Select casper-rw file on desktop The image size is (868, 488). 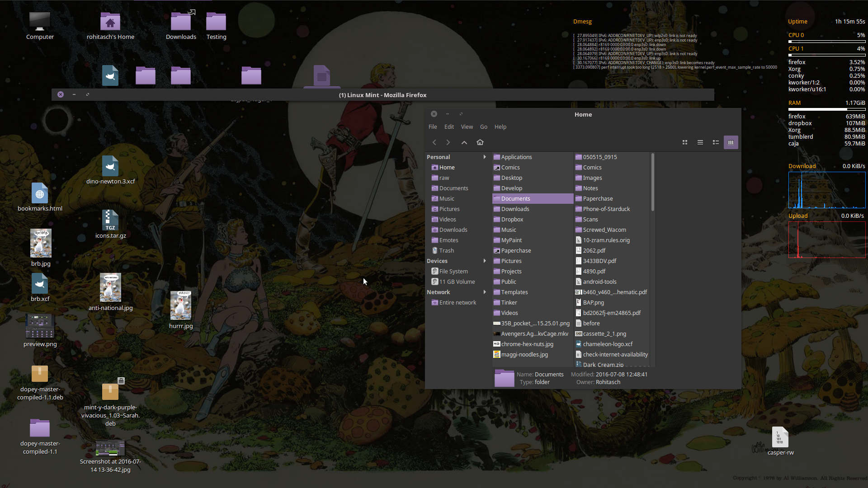780,441
